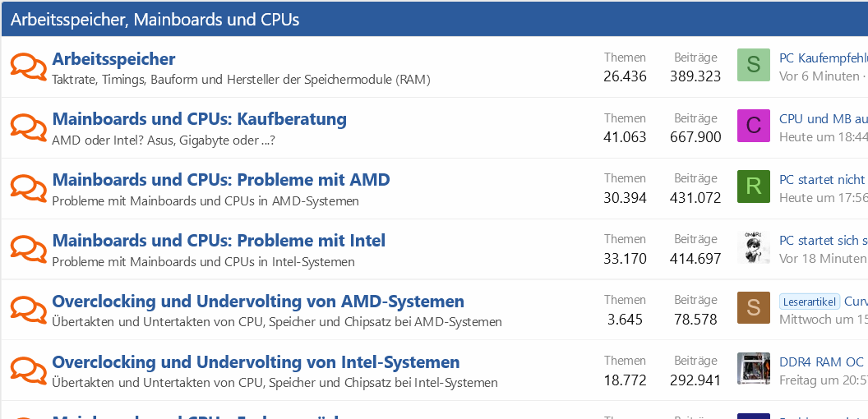Click the Probleme mit Intel forum bubble icon
This screenshot has width=868, height=419.
[x=29, y=249]
